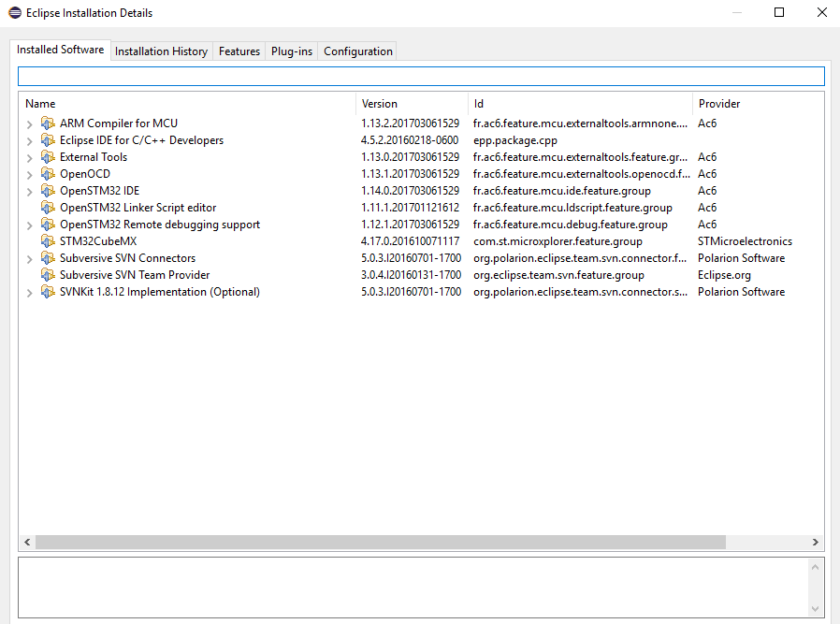This screenshot has width=840, height=624.
Task: Click the Eclipse logo in title bar
Action: click(14, 13)
